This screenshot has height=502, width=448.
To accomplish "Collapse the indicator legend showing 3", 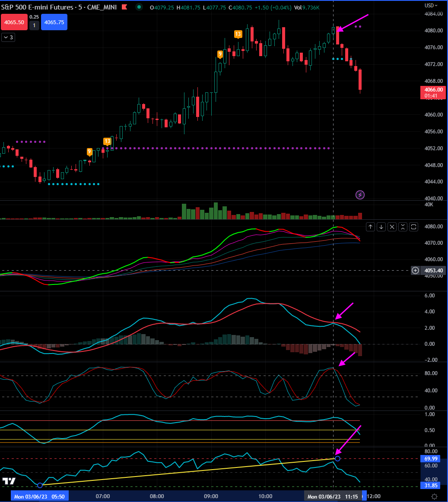I will click(x=8, y=38).
